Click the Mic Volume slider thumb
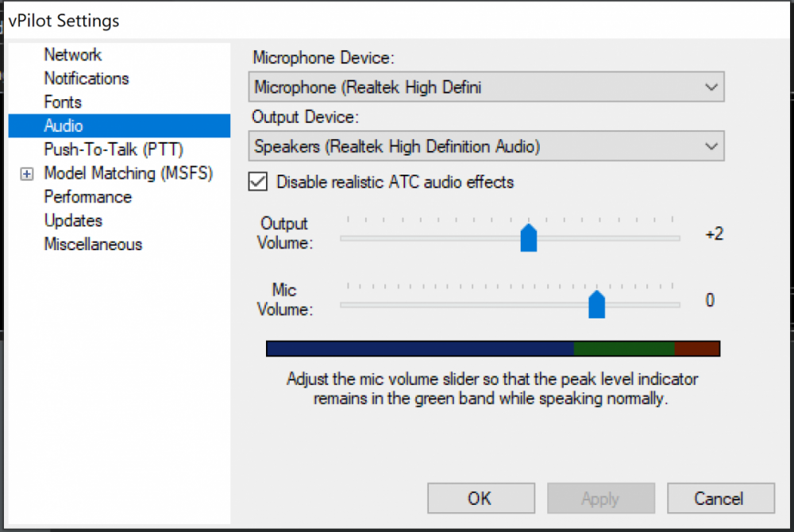Viewport: 794px width, 532px height. click(597, 303)
